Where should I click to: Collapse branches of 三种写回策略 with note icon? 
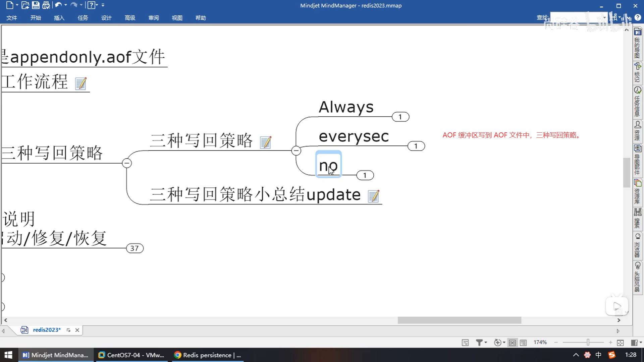tap(296, 151)
